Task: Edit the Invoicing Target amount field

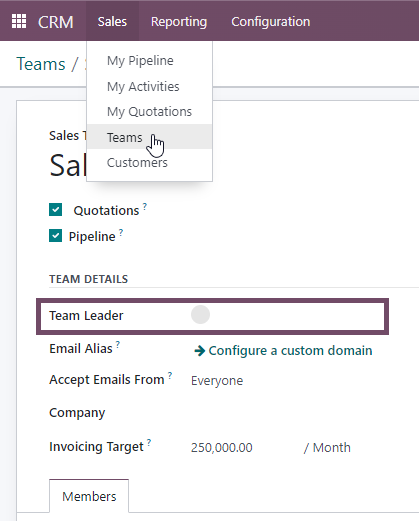Action: coord(222,447)
